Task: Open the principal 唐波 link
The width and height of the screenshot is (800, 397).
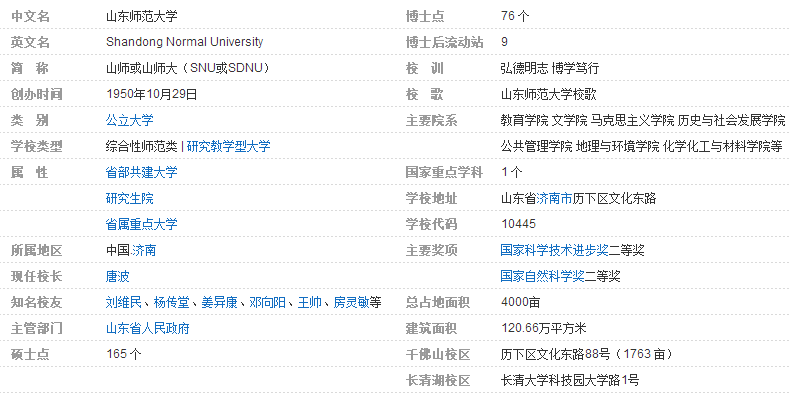Action: tap(117, 277)
